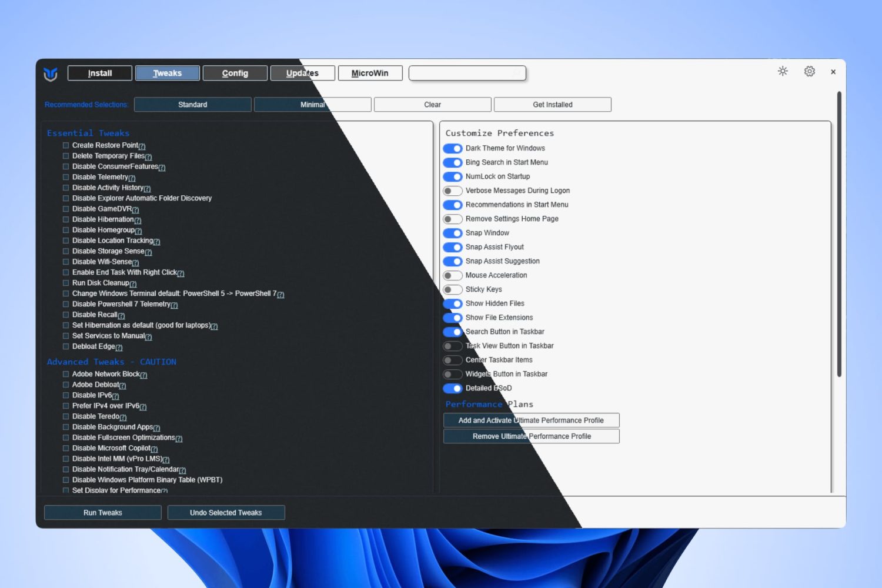Viewport: 882px width, 588px height.
Task: Enable Mouse Acceleration toggle
Action: point(453,276)
